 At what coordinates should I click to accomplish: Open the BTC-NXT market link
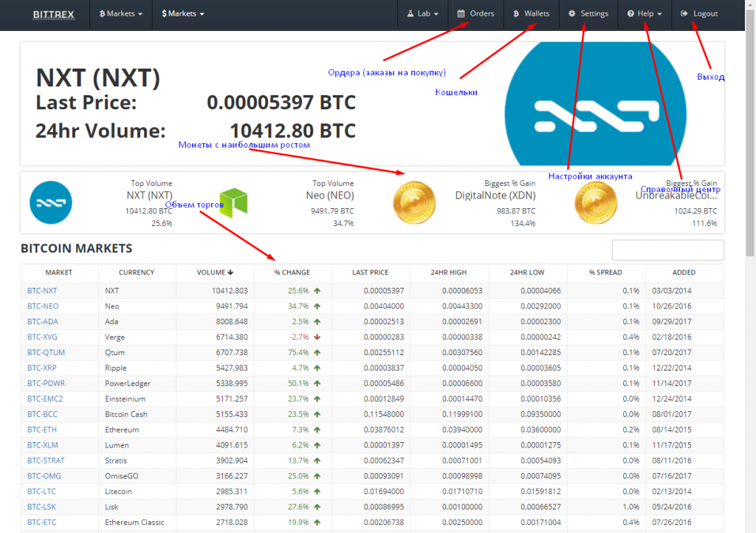click(42, 291)
